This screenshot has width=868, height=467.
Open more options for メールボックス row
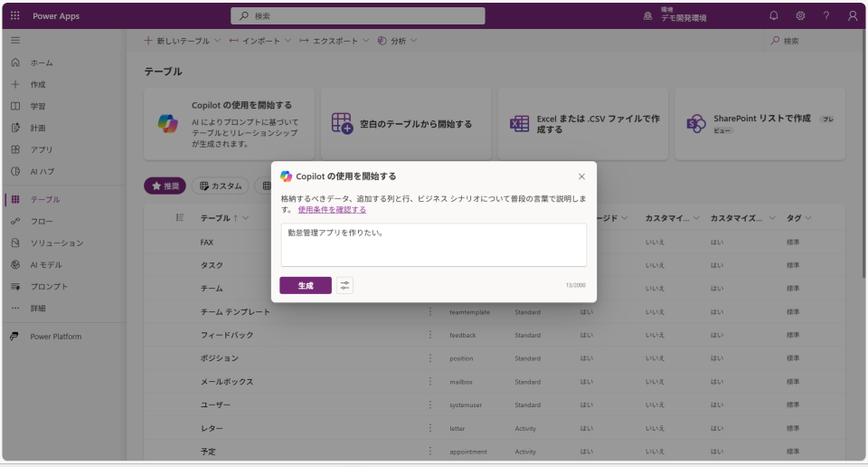pyautogui.click(x=430, y=382)
